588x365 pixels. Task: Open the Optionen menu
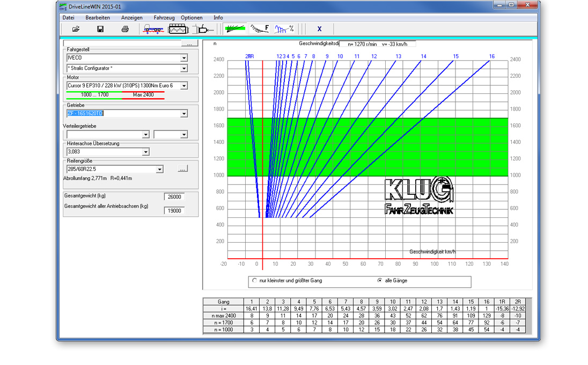(x=192, y=18)
